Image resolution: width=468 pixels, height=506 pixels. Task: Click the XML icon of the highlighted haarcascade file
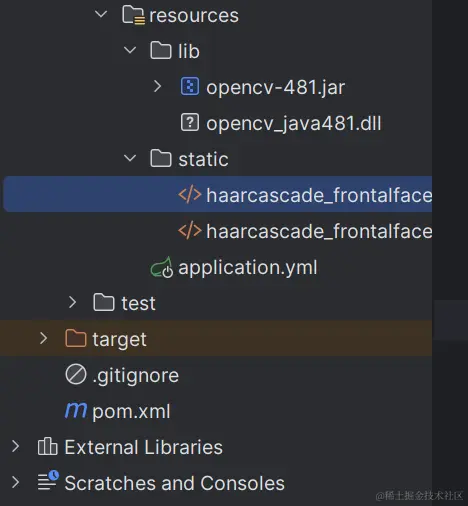[x=190, y=195]
